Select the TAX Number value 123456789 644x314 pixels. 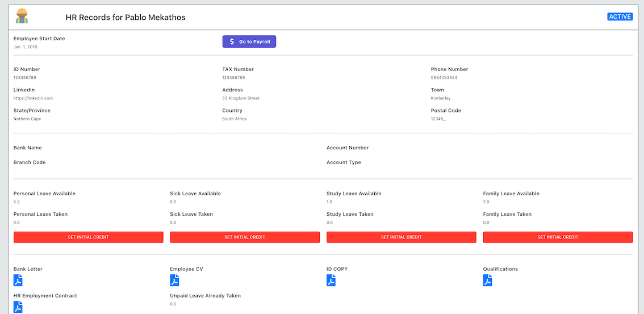[234, 78]
